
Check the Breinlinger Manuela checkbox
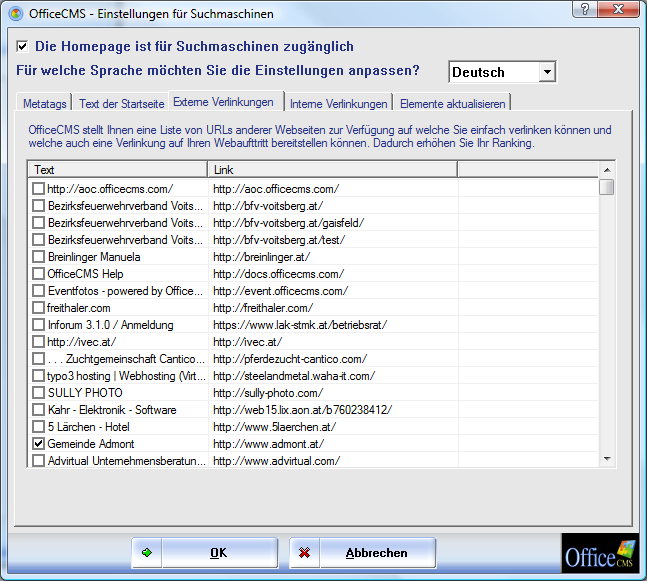38,257
